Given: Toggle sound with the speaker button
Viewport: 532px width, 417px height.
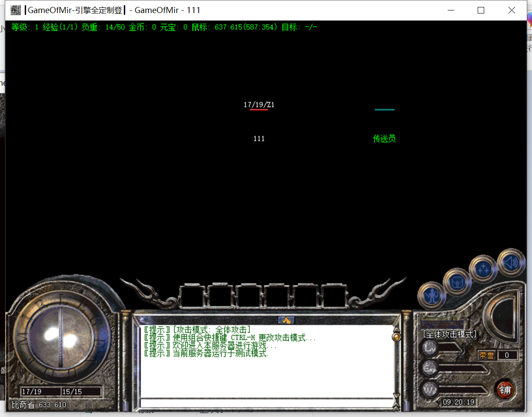Looking at the screenshot, I should pos(511,262).
